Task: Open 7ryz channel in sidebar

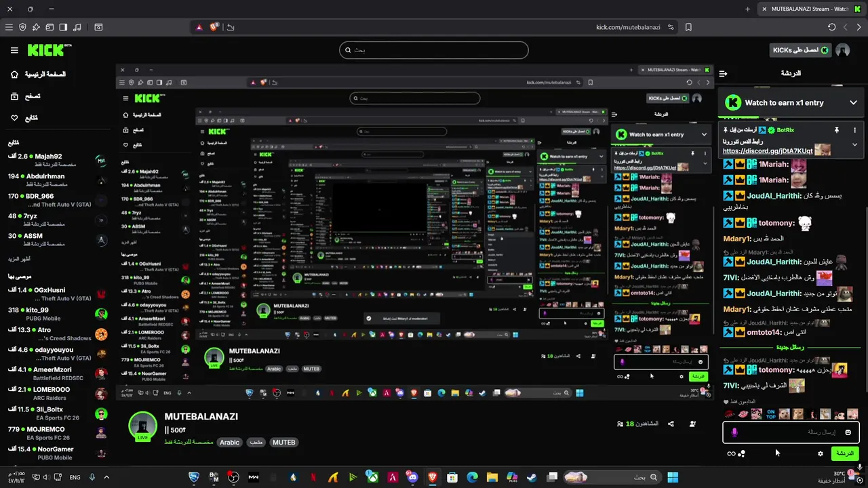Action: (58, 220)
